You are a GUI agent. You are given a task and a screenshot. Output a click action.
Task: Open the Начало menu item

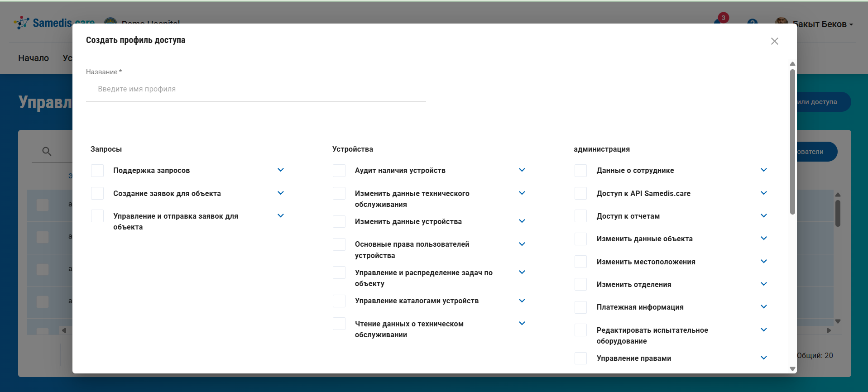coord(34,58)
